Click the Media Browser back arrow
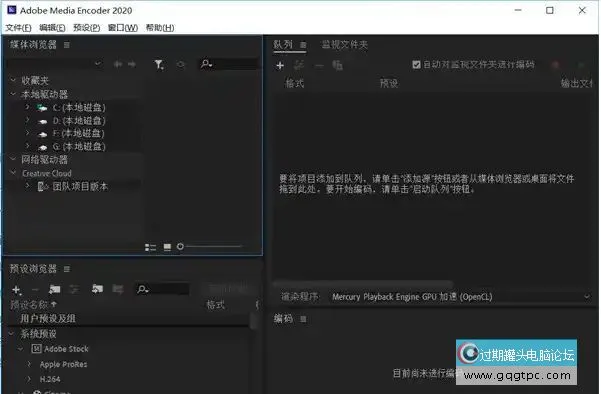The height and width of the screenshot is (394, 601). (118, 64)
